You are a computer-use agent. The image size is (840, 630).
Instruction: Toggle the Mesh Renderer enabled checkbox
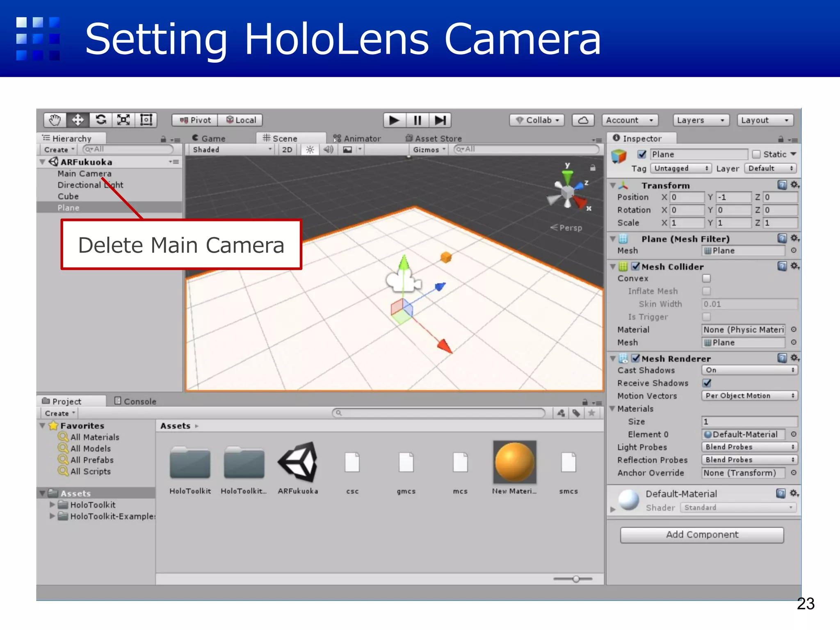click(x=635, y=358)
